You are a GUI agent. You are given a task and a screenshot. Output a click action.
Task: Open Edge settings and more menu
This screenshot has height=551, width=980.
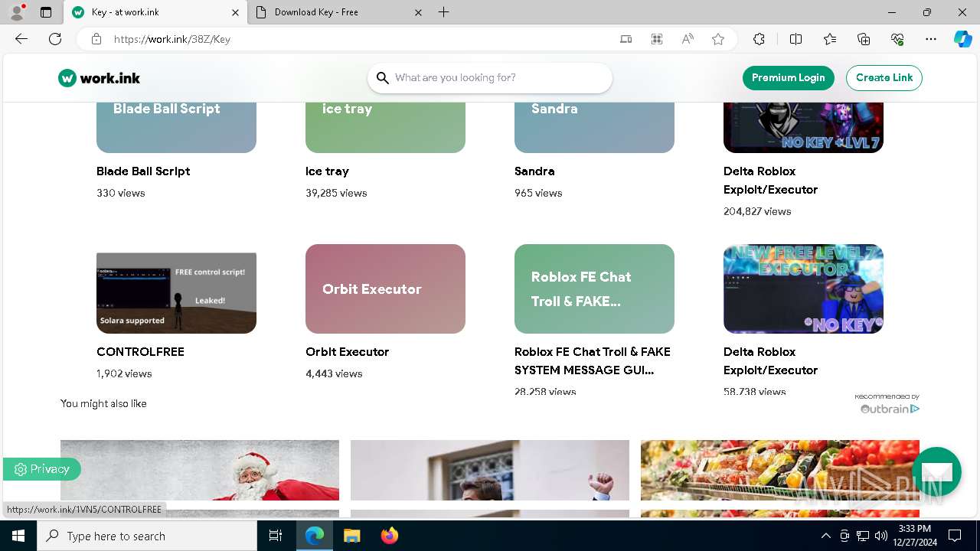coord(931,39)
